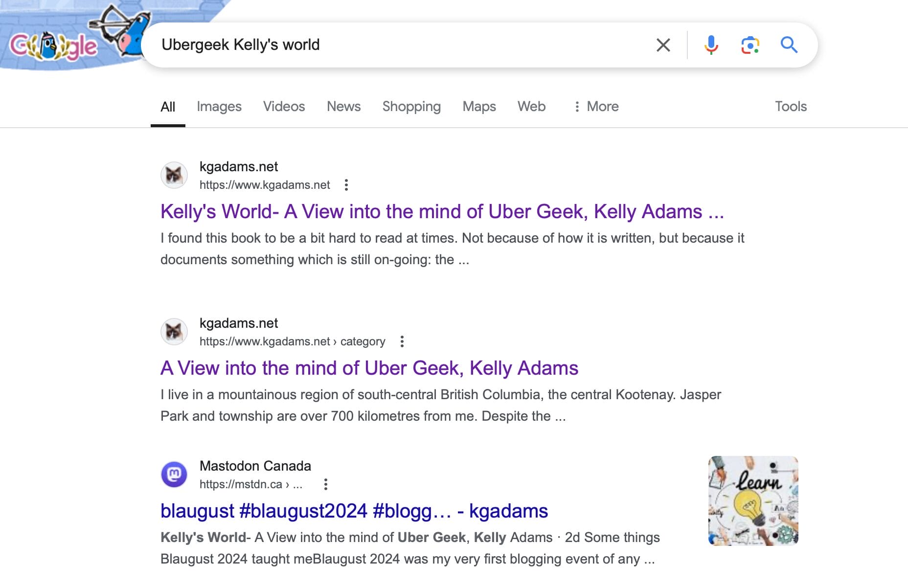This screenshot has height=588, width=908.
Task: Switch to the News tab
Action: pyautogui.click(x=343, y=107)
